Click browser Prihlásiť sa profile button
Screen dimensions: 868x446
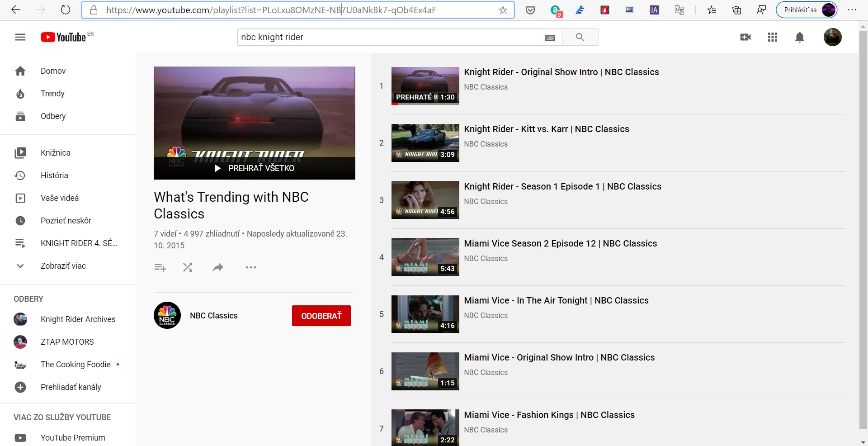pos(807,10)
